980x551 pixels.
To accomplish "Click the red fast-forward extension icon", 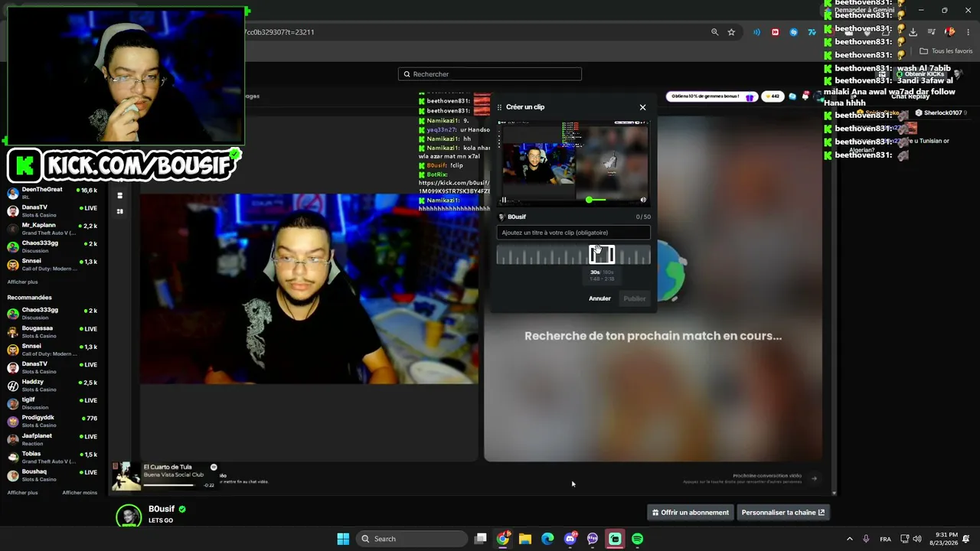I will pos(775,32).
